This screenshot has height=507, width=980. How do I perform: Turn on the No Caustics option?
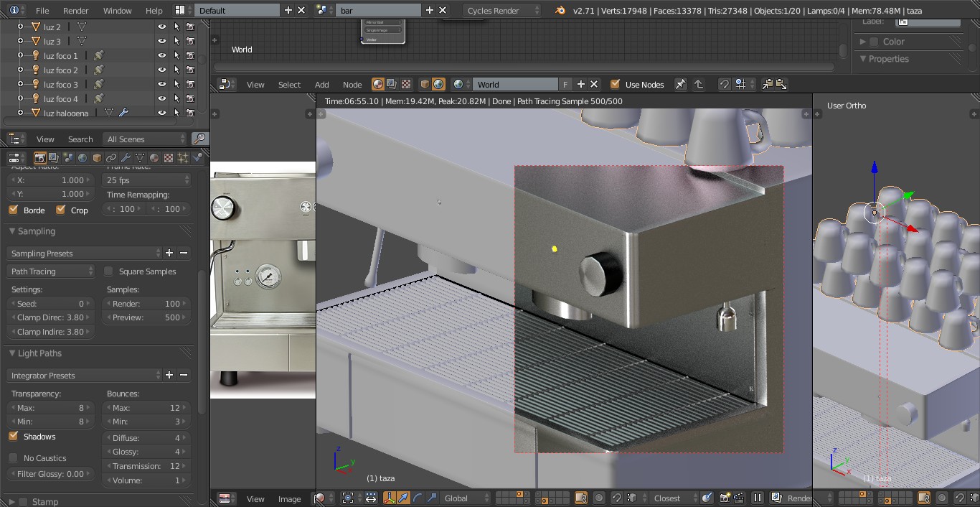[13, 458]
